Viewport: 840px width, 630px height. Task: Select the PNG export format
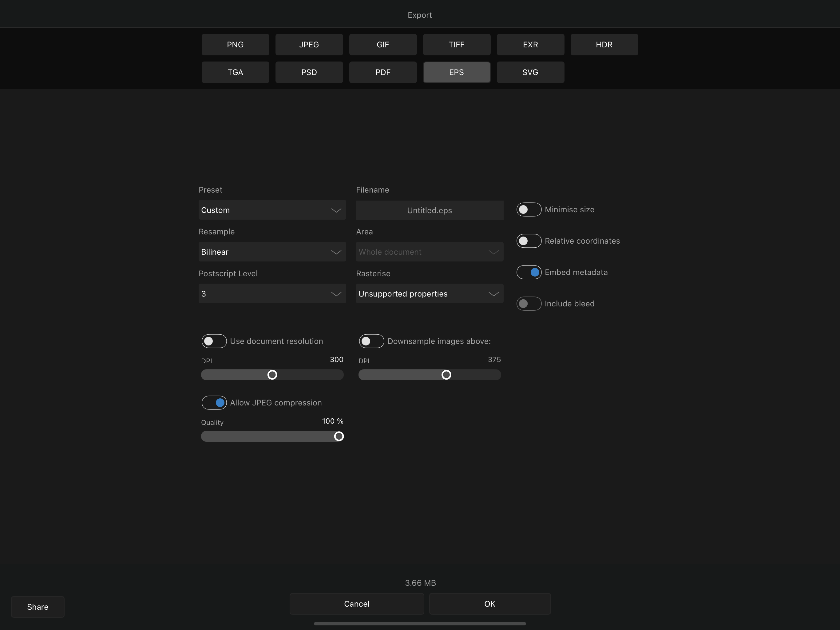[x=235, y=45]
